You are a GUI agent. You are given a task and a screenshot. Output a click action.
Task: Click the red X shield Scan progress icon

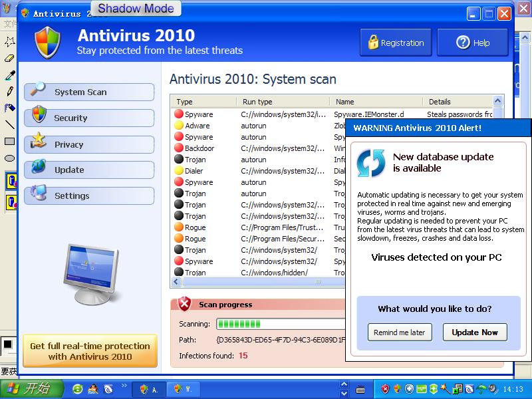184,304
